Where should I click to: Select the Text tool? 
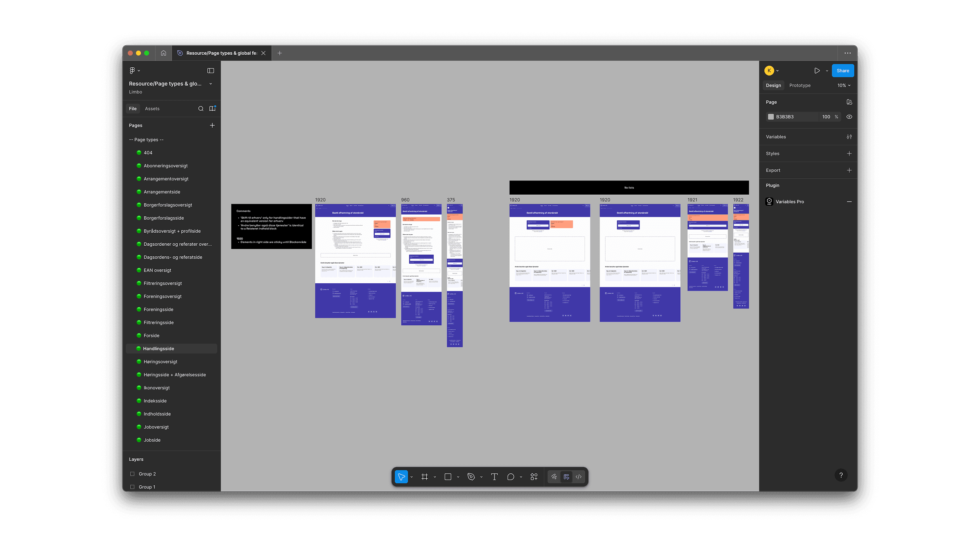(x=494, y=477)
